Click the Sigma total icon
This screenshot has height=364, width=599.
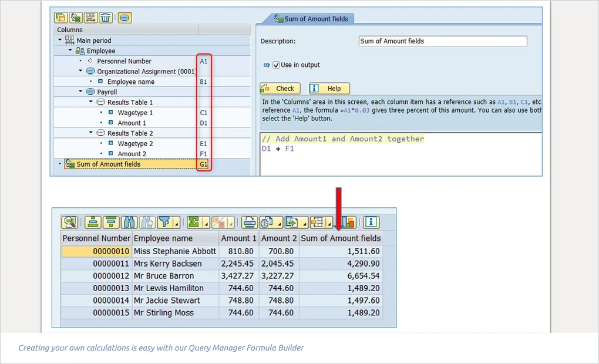(x=193, y=223)
